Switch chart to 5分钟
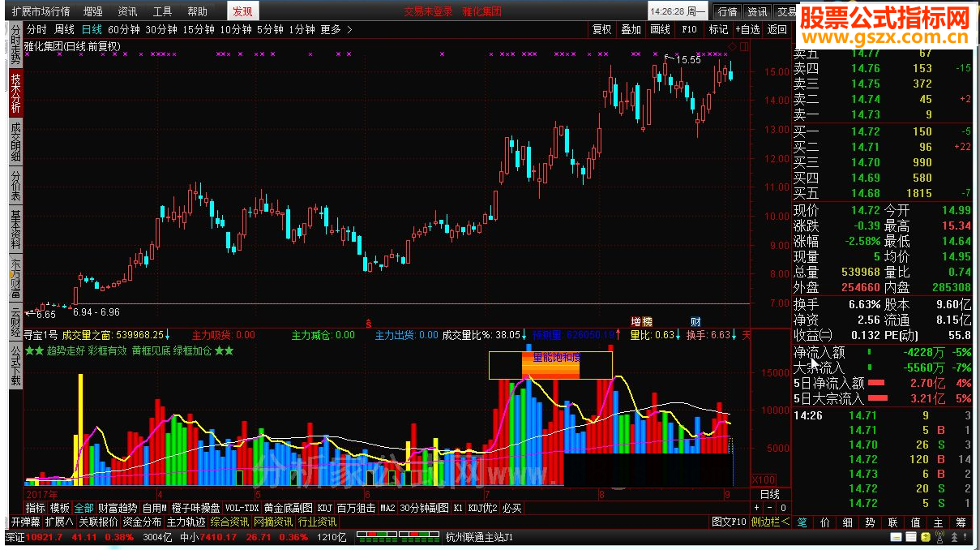This screenshot has height=550, width=980. click(x=270, y=30)
